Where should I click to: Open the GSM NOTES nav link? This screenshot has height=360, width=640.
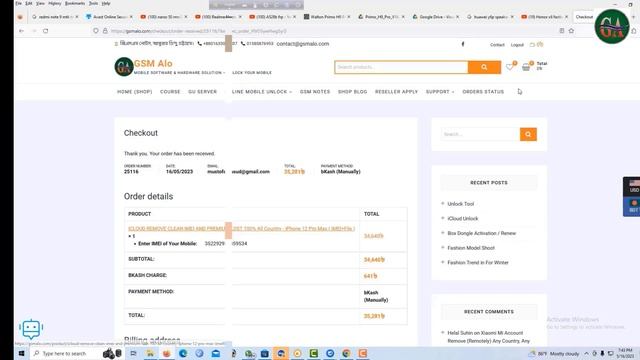click(315, 92)
